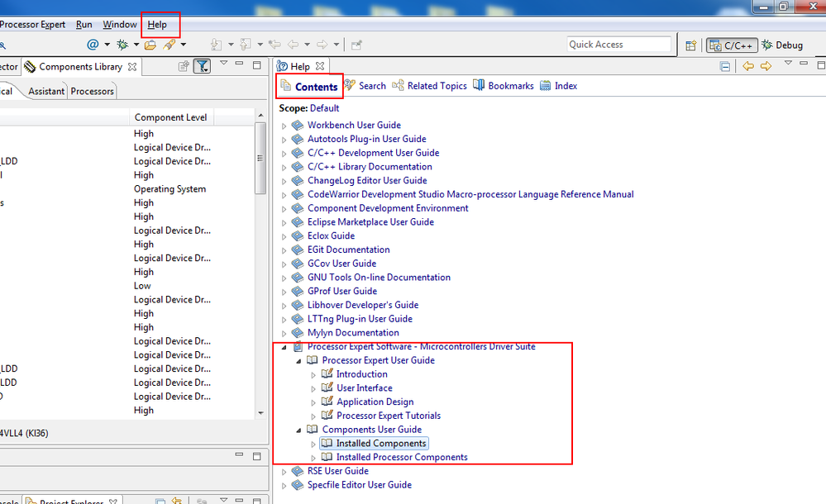Click the open folder toolbar icon
The height and width of the screenshot is (504, 826).
pos(150,45)
